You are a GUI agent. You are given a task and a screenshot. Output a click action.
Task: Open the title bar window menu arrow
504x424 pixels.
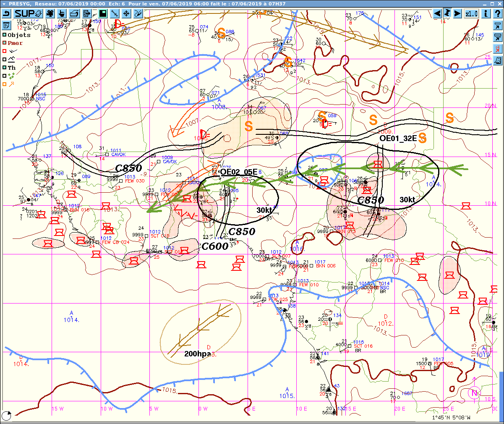[4, 3]
